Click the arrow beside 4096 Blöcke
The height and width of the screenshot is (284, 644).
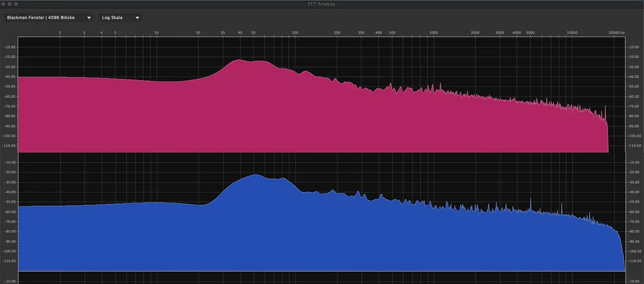(89, 18)
